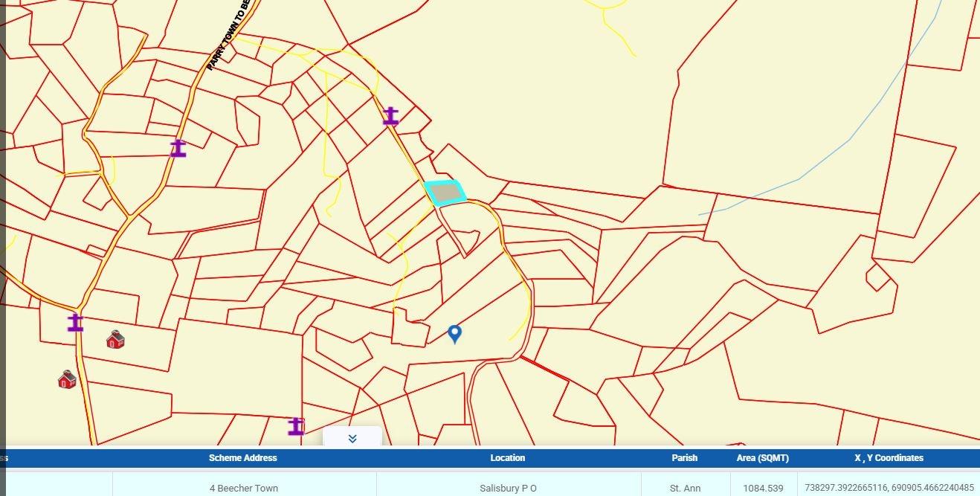Collapse the map using the double-chevron button
This screenshot has width=980, height=496.
pos(352,438)
